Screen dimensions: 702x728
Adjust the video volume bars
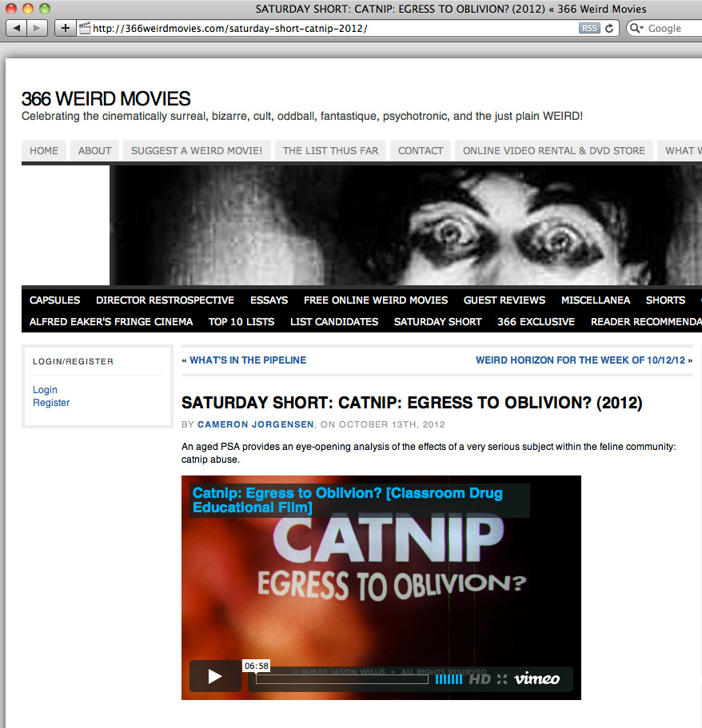point(449,679)
